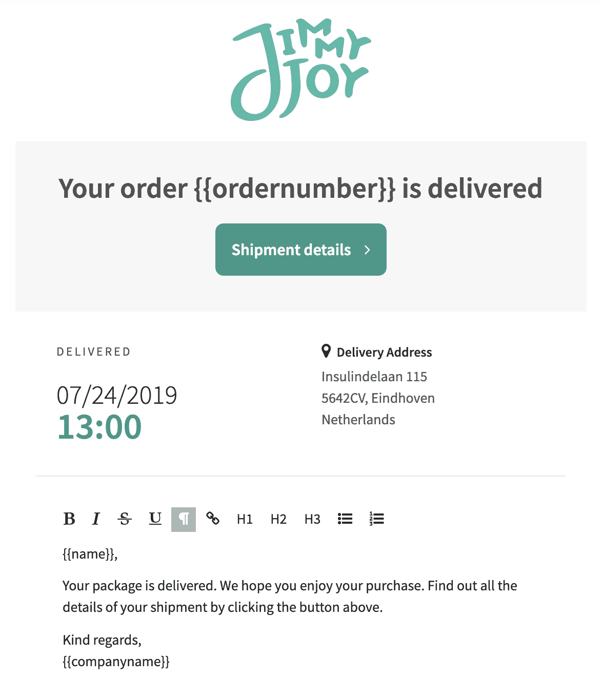Click the {{companyname}} signature placeholder
Image resolution: width=603 pixels, height=700 pixels.
(x=116, y=662)
